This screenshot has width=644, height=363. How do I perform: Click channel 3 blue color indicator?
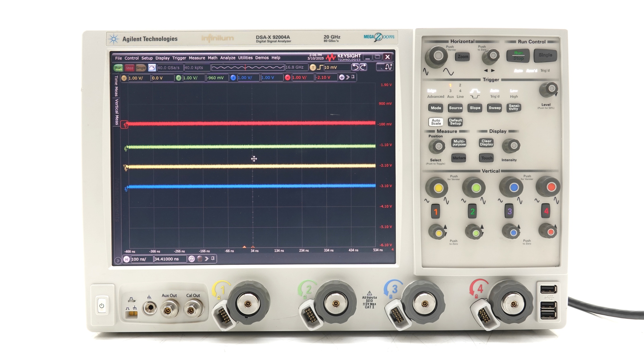coord(233,78)
